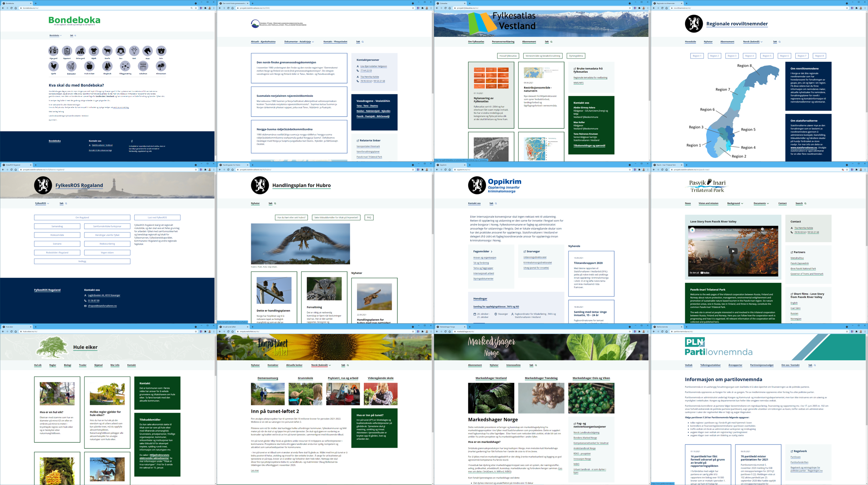Open the Personvernerklæring menu item on Fylkesatlas
The width and height of the screenshot is (868, 485).
pos(503,42)
